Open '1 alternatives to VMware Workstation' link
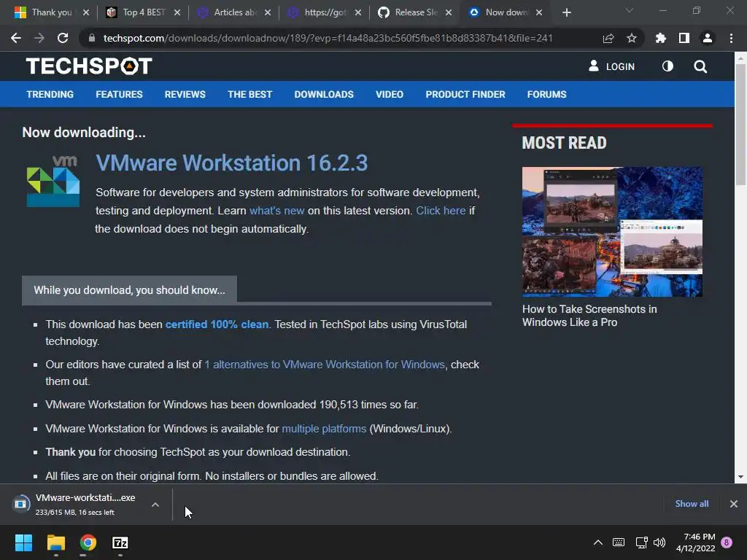The height and width of the screenshot is (560, 747). point(325,365)
